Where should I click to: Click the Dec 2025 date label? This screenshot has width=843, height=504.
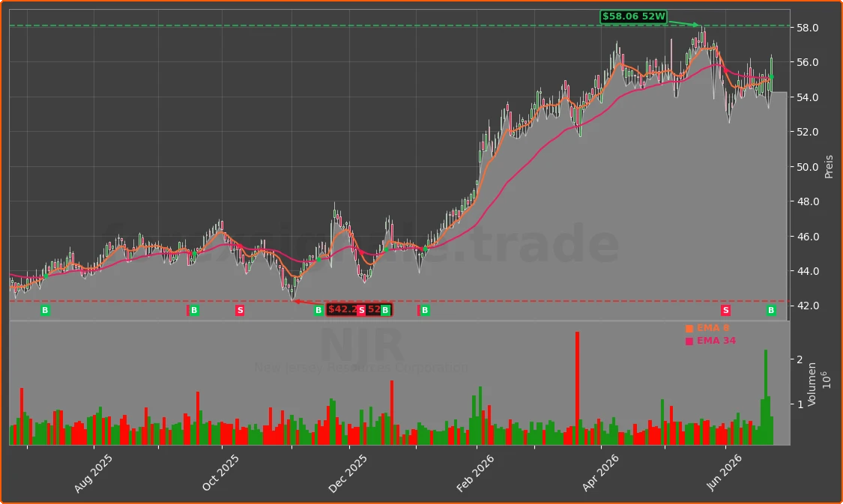[x=348, y=473]
